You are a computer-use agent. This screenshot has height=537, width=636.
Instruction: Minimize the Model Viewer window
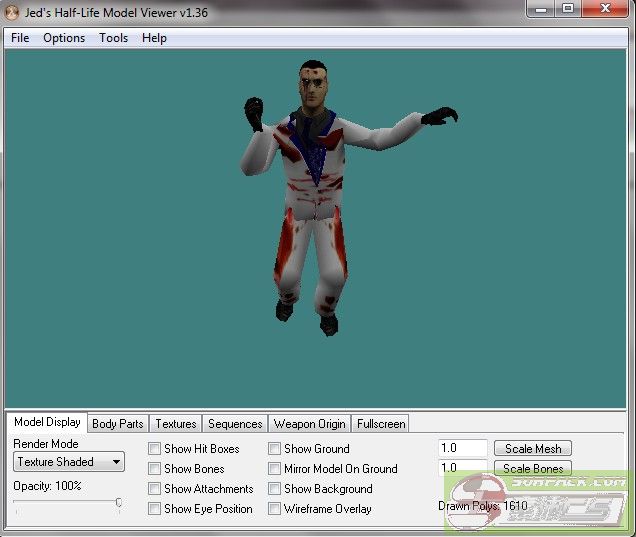(542, 9)
